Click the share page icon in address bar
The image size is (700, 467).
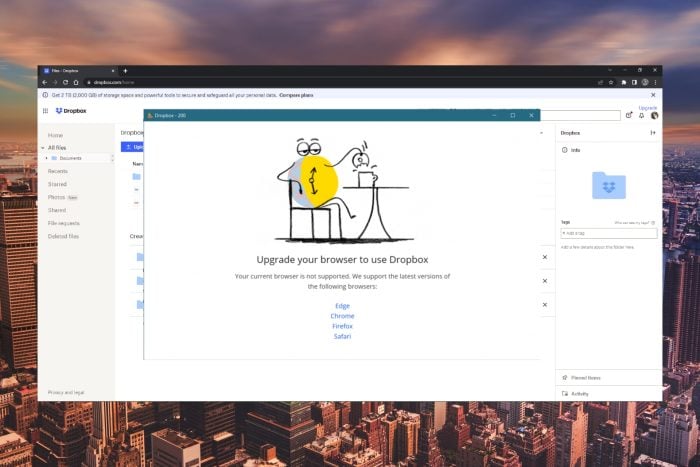(600, 82)
